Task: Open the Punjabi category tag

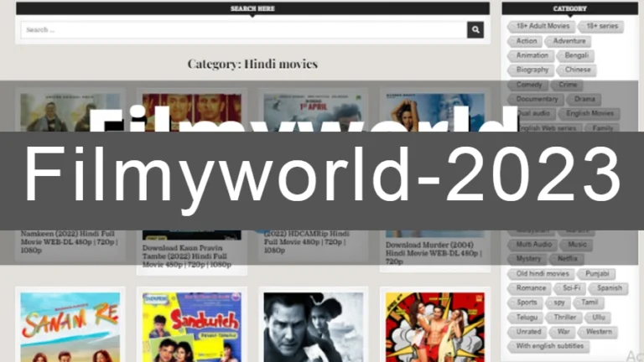Action: [596, 274]
